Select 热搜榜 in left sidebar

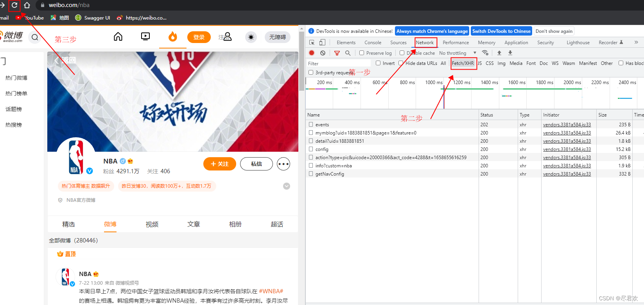tap(14, 125)
